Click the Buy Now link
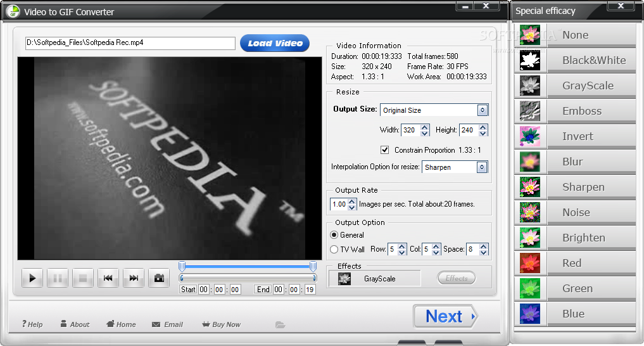 [222, 324]
